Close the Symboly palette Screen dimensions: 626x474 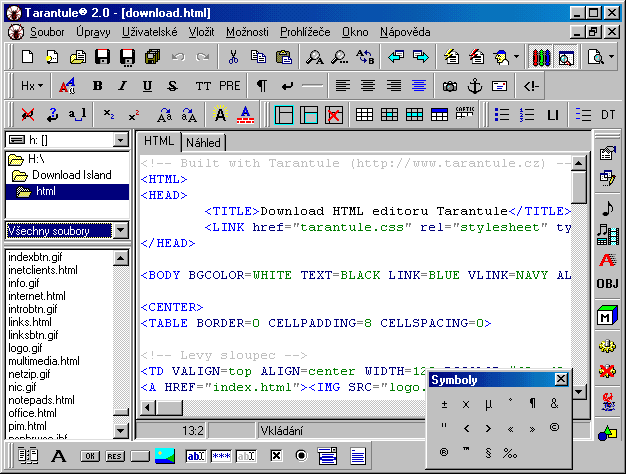[561, 379]
